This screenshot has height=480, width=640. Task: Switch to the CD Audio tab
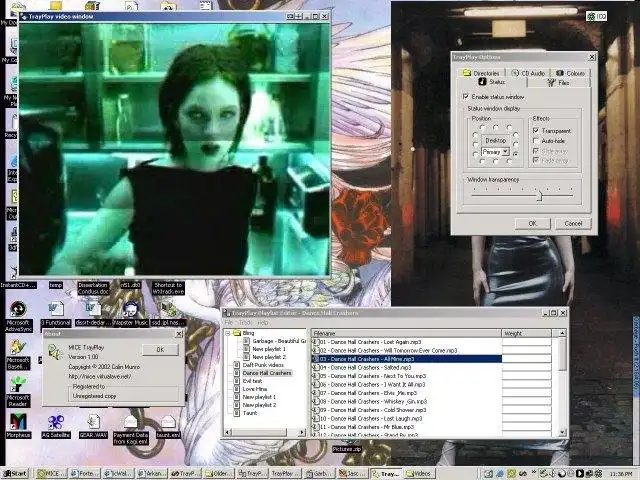coord(528,73)
